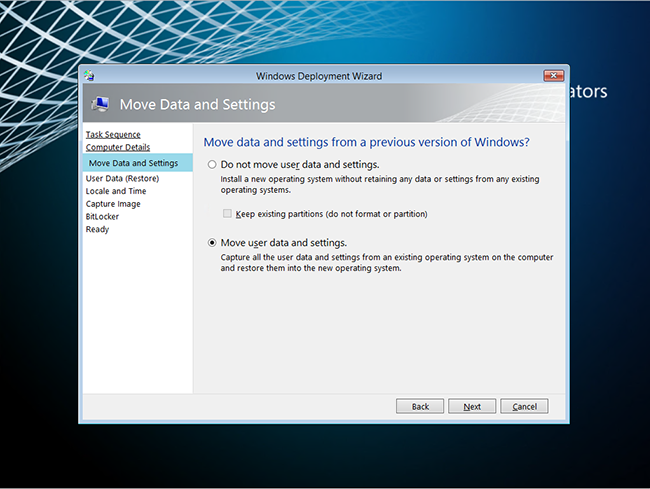Open the Task Sequence step link

[113, 134]
